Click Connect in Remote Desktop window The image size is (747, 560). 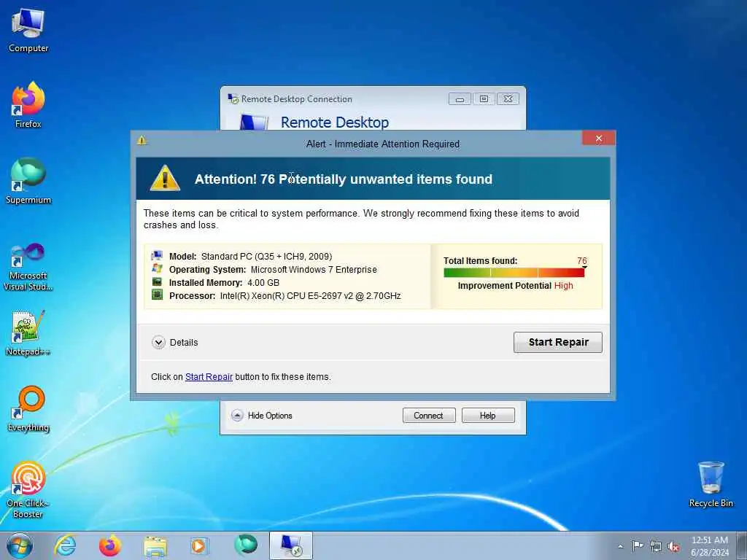(x=429, y=415)
